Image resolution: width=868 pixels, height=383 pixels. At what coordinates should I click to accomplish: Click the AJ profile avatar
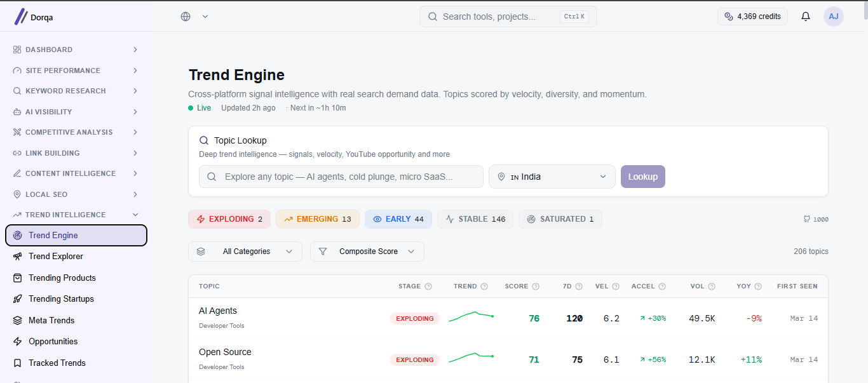pos(834,17)
